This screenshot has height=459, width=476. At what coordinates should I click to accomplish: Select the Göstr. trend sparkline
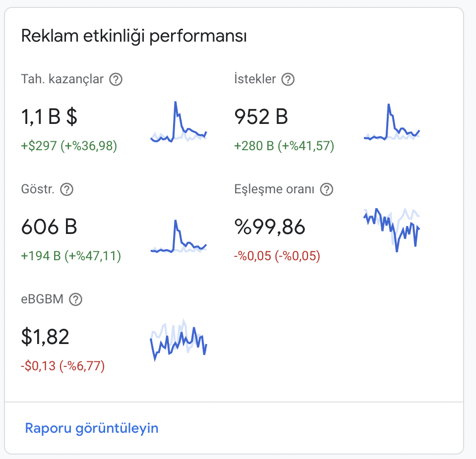tap(179, 236)
